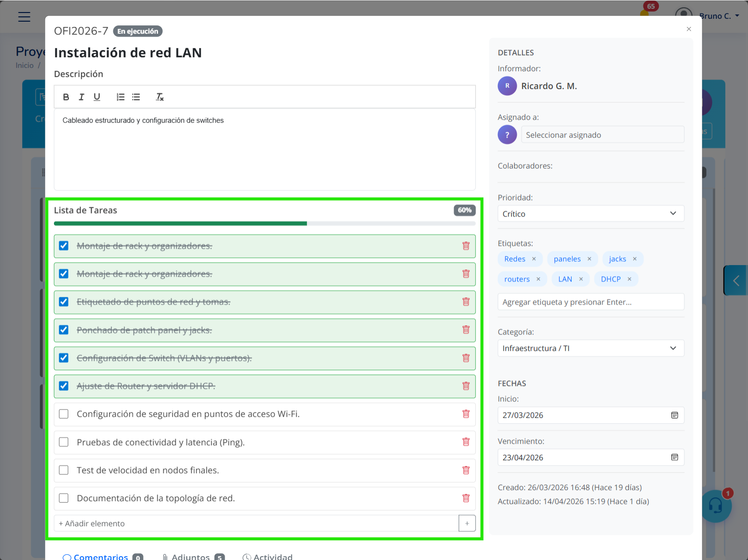Remove the 'DHCP' etiqueta tag
The width and height of the screenshot is (748, 560).
(x=629, y=279)
